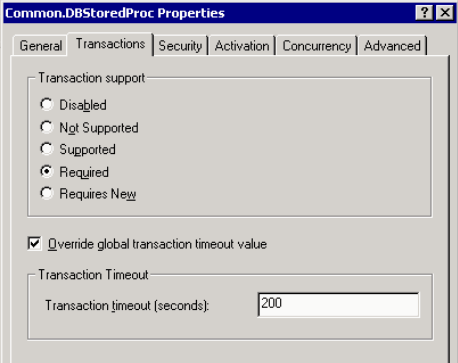Click the Transaction support group heading

[x=92, y=78]
